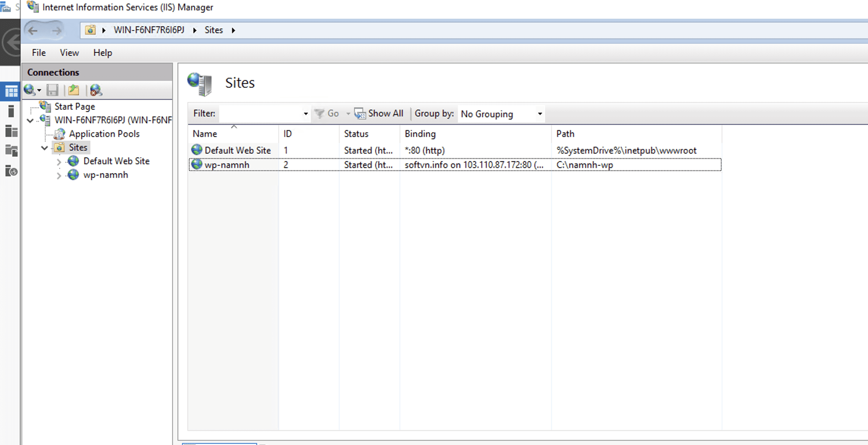Open the File menu
Viewport: 868px width, 445px height.
39,53
